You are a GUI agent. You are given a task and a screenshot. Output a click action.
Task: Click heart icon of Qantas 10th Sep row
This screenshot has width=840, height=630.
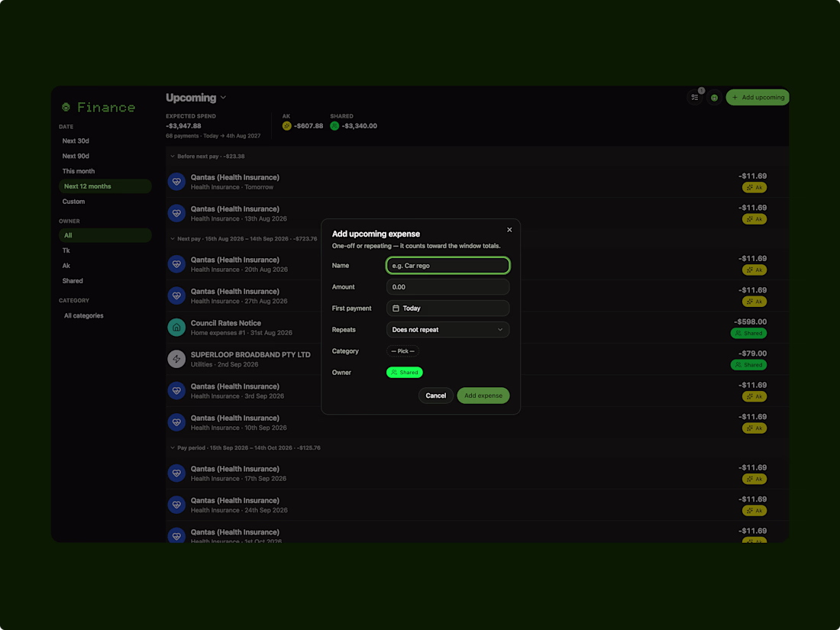click(176, 422)
